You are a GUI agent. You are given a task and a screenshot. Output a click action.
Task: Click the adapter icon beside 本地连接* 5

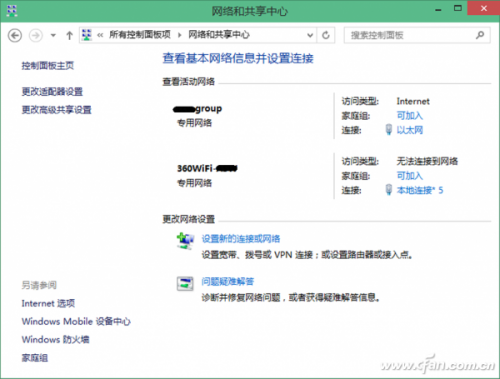point(389,190)
